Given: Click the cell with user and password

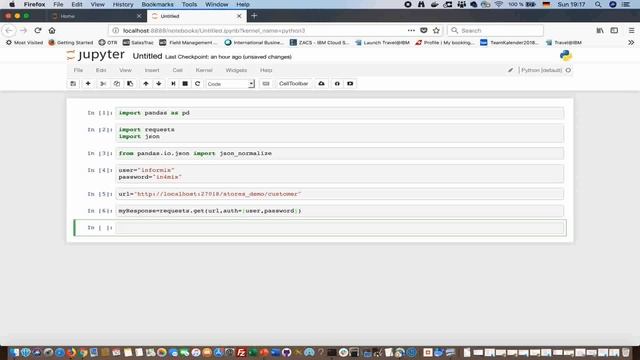Looking at the screenshot, I should point(340,174).
